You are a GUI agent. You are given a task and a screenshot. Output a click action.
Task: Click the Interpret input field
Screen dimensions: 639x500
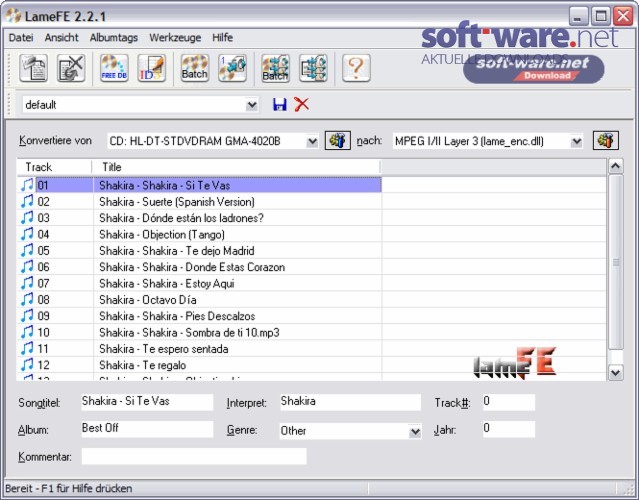[350, 402]
